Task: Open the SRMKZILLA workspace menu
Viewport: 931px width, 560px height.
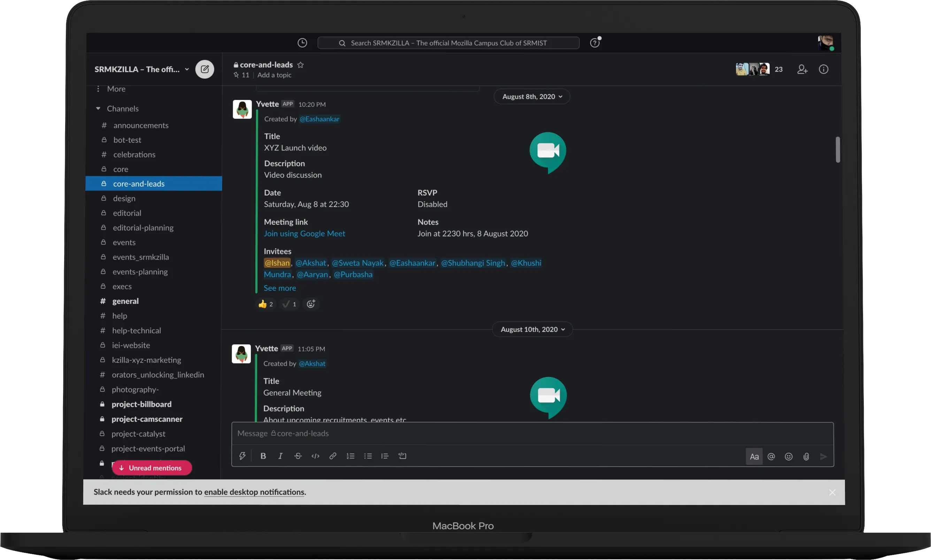Action: [141, 69]
